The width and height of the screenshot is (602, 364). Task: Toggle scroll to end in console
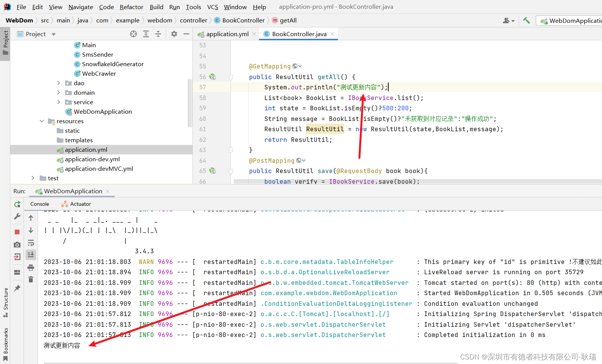[x=31, y=254]
